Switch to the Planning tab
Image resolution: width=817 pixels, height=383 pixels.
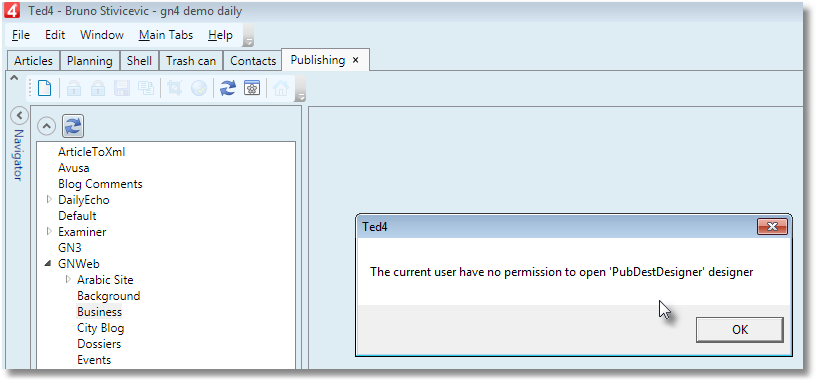pos(90,60)
